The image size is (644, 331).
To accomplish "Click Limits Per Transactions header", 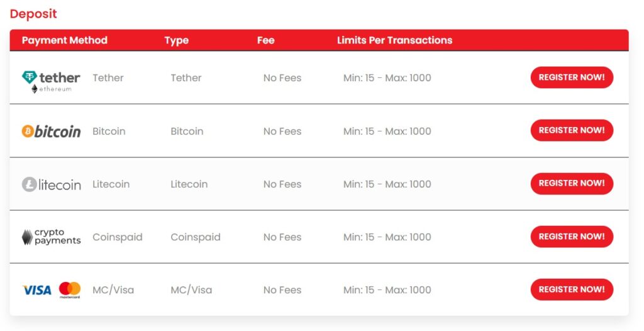I will pos(394,40).
